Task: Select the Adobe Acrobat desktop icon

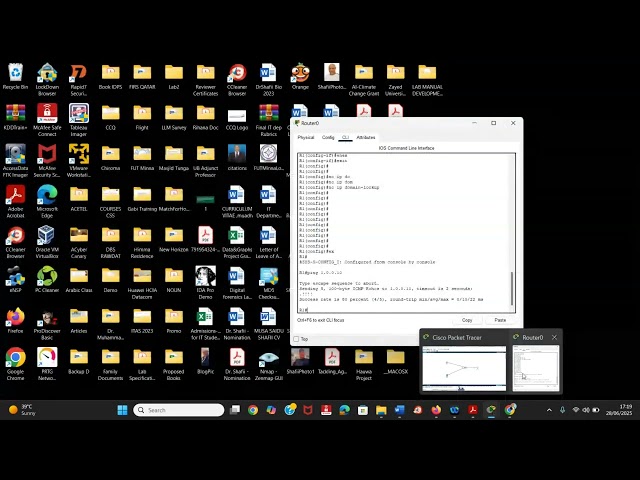Action: pos(16,202)
